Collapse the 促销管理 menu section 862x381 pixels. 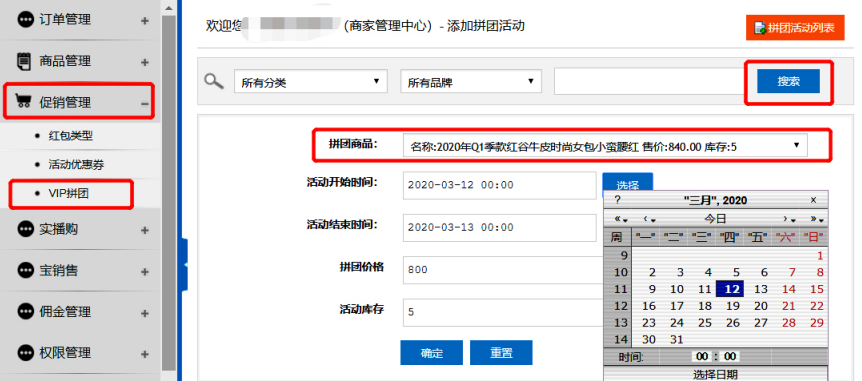[x=145, y=103]
